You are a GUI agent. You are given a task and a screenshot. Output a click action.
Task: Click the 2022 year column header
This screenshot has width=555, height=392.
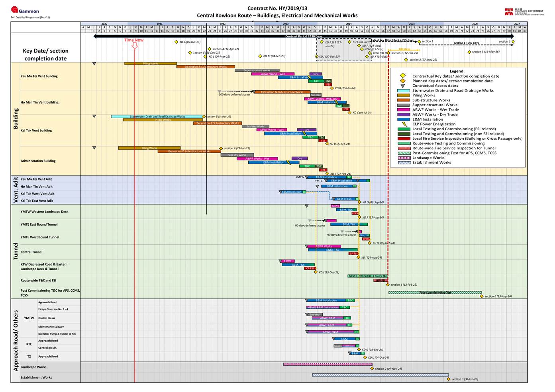point(222,24)
